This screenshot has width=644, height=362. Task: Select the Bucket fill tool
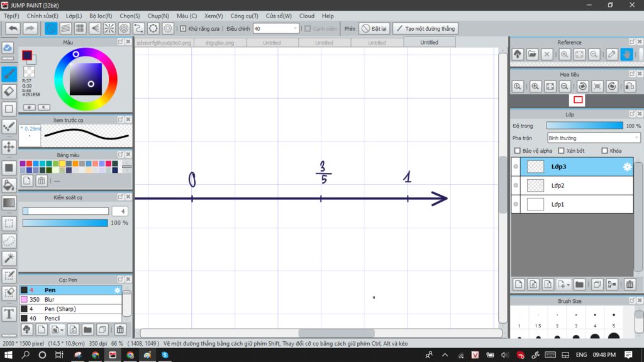(9, 185)
